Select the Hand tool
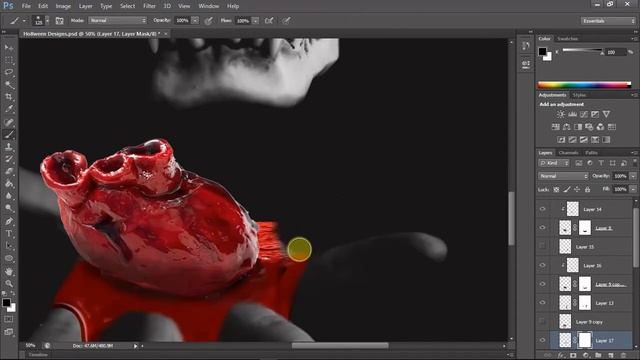 pos(9,271)
